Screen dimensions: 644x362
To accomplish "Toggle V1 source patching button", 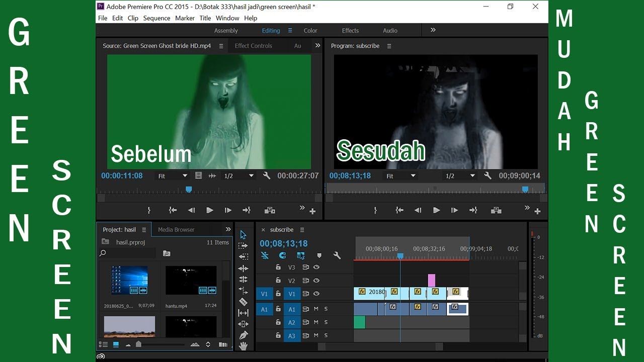I will [x=264, y=294].
